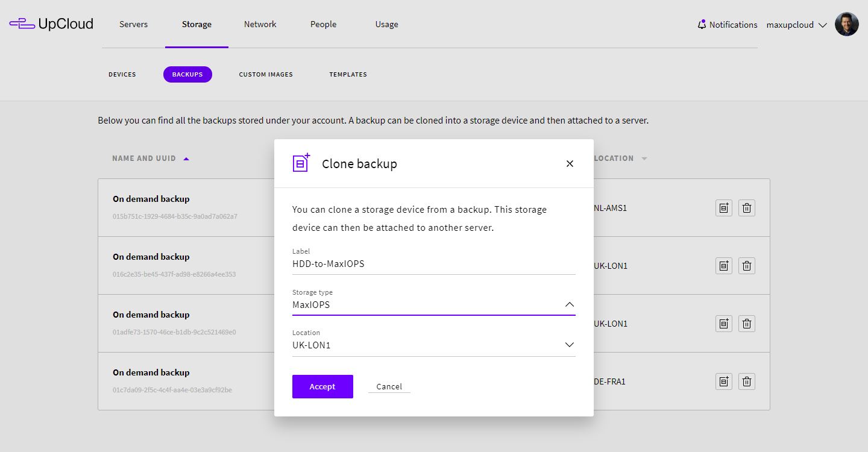Viewport: 868px width, 452px height.
Task: Open the maxupcloud account menu
Action: [796, 25]
